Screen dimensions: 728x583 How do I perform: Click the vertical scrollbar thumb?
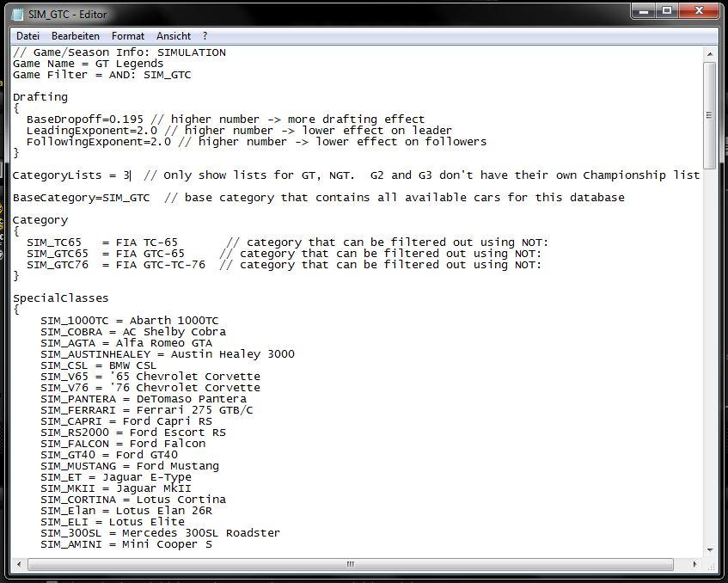pos(709,116)
